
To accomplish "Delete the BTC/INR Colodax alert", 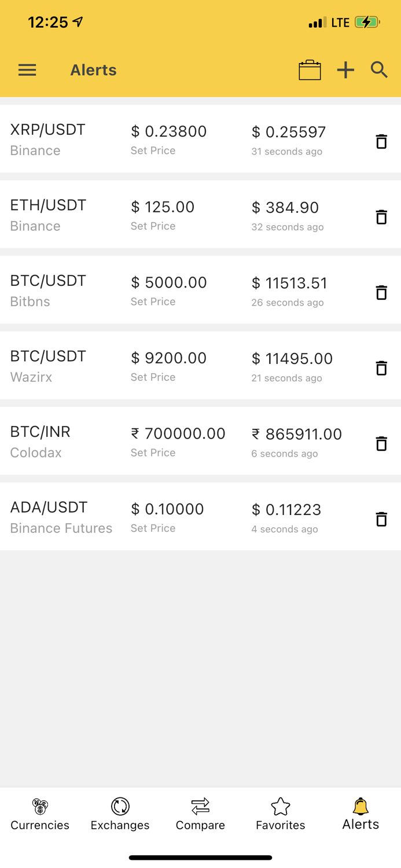I will click(381, 444).
